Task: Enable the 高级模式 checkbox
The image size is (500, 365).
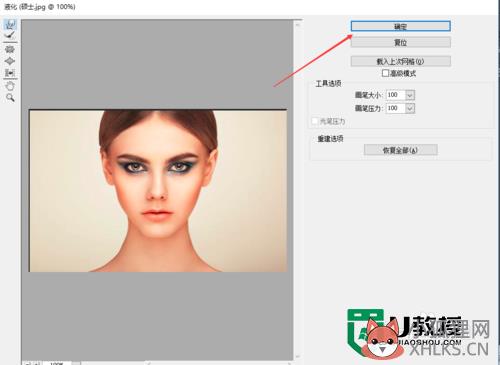Action: (385, 73)
